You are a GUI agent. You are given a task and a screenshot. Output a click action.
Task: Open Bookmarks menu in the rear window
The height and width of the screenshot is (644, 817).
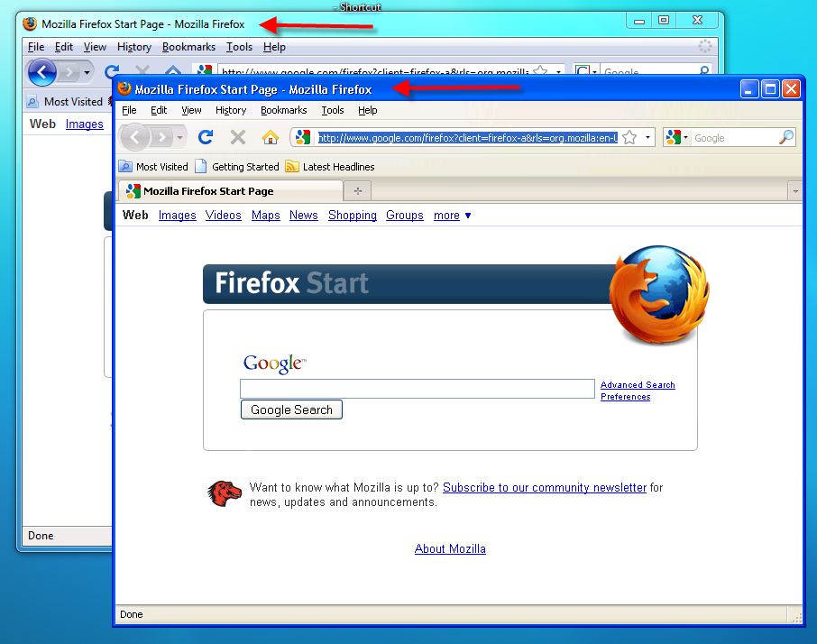click(188, 47)
